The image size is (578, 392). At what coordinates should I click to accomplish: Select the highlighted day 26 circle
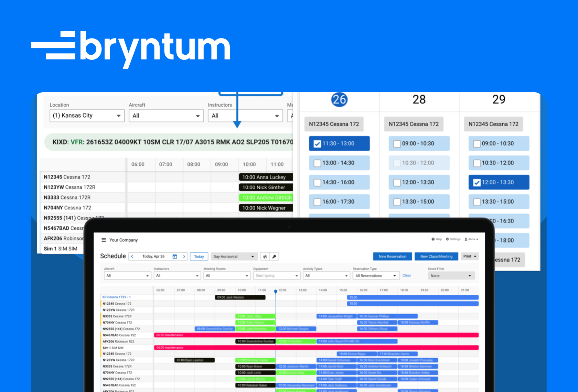tap(339, 100)
